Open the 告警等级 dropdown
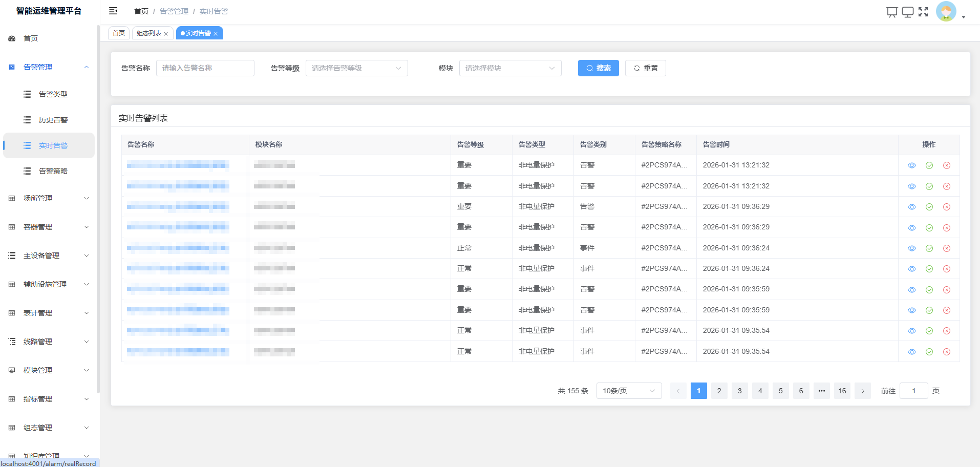 click(356, 68)
